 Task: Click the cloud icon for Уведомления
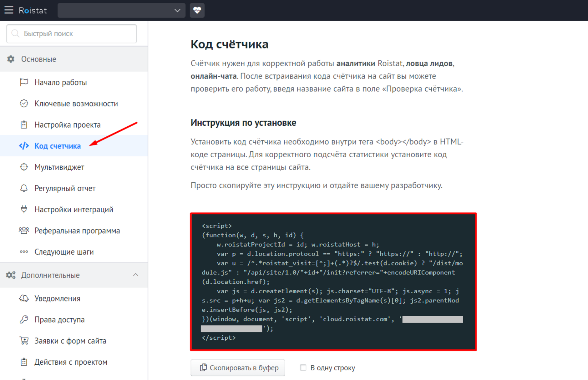point(24,298)
